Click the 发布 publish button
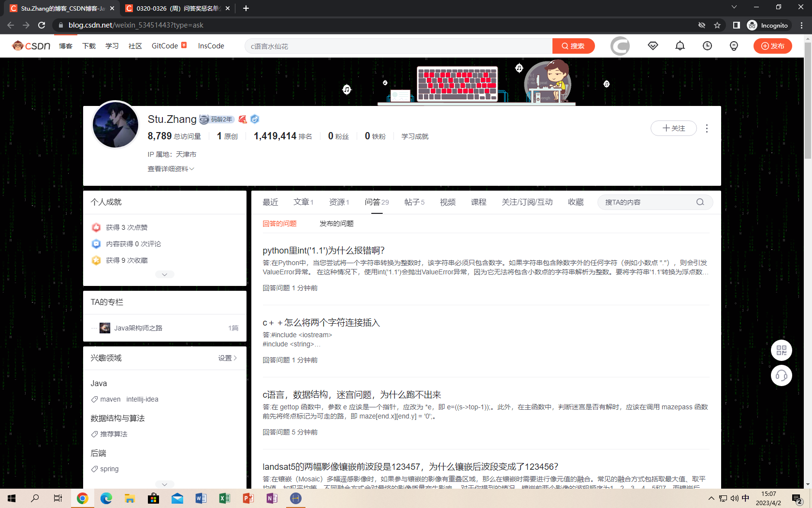This screenshot has height=508, width=812. (773, 46)
